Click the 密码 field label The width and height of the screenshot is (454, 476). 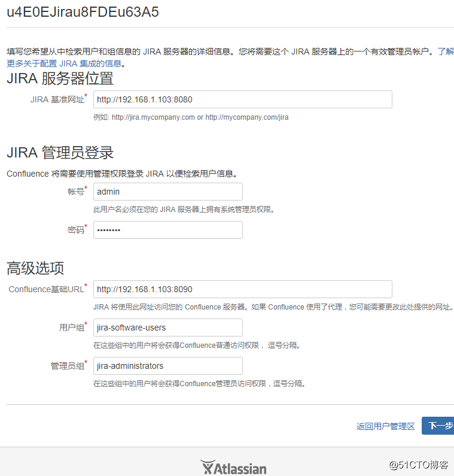point(76,230)
